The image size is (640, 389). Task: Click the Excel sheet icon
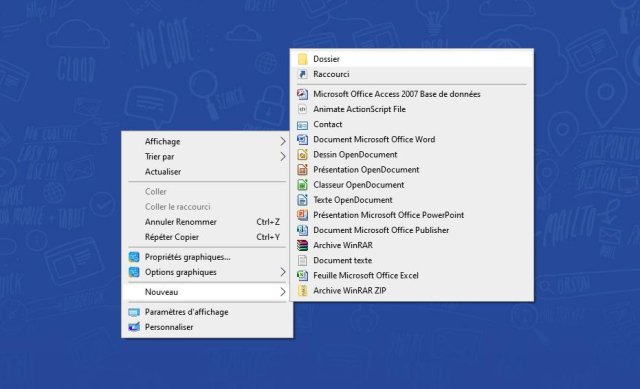pyautogui.click(x=302, y=276)
